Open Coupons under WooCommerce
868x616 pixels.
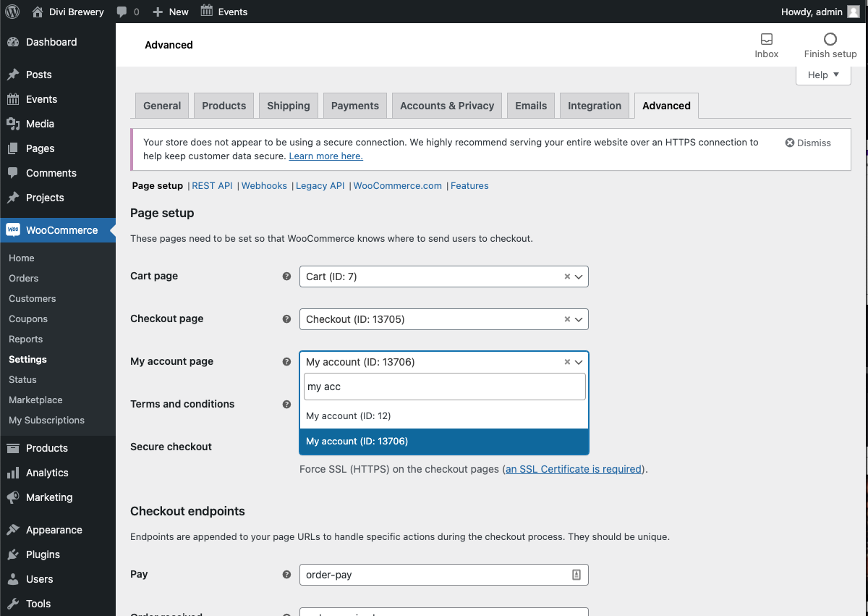tap(28, 319)
